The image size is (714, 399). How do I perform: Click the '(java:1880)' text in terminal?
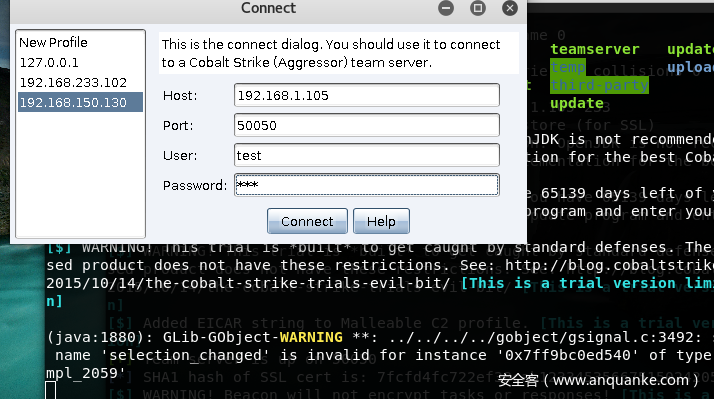100,337
